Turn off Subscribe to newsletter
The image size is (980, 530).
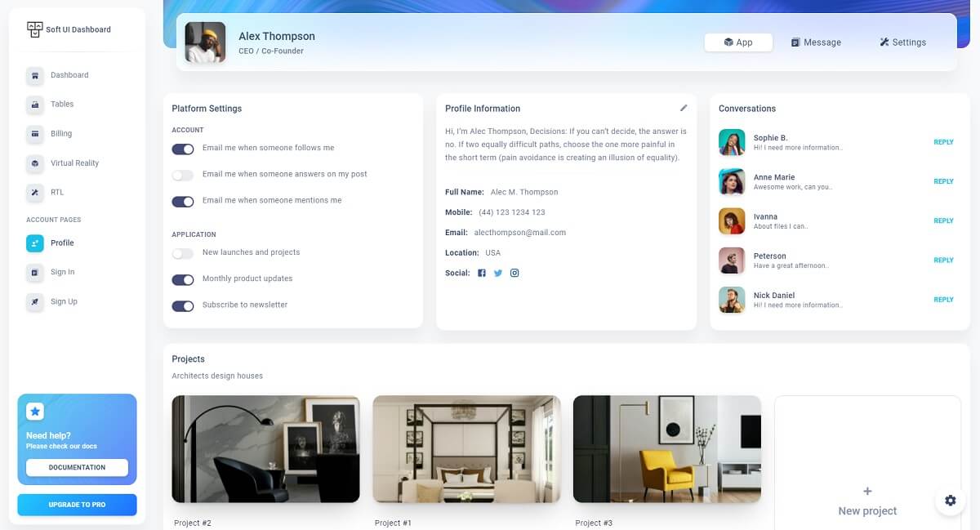click(x=183, y=305)
